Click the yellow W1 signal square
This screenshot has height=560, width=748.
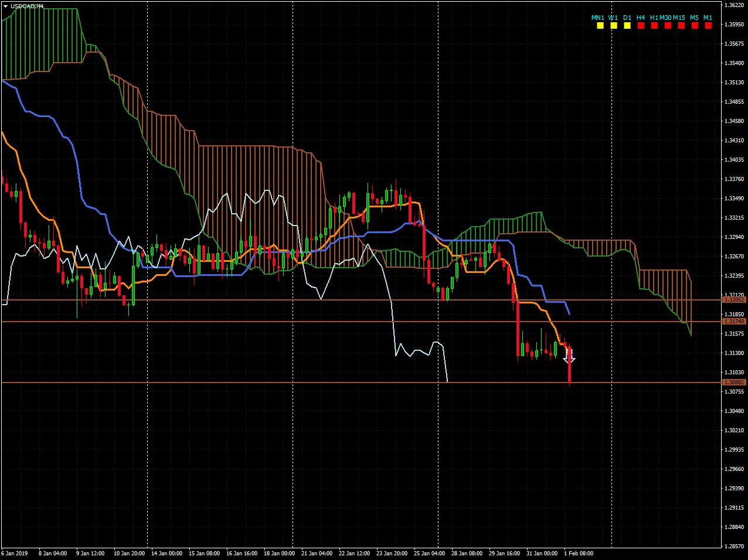614,26
